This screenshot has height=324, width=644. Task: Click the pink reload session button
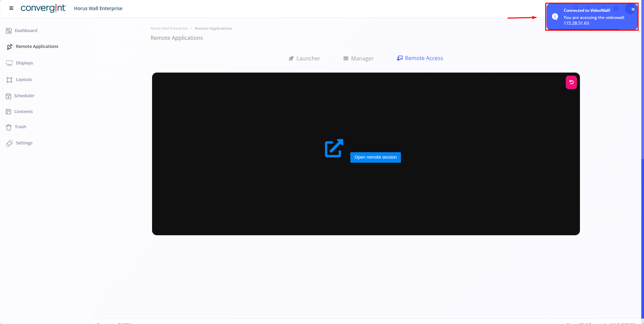coord(571,82)
